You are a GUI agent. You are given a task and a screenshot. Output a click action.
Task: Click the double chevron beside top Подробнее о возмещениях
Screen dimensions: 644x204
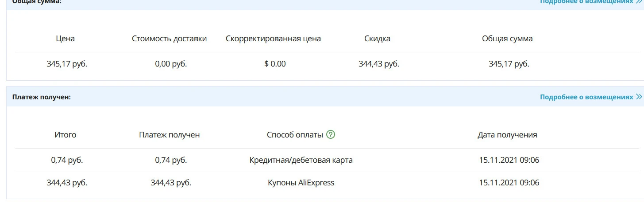click(639, 2)
